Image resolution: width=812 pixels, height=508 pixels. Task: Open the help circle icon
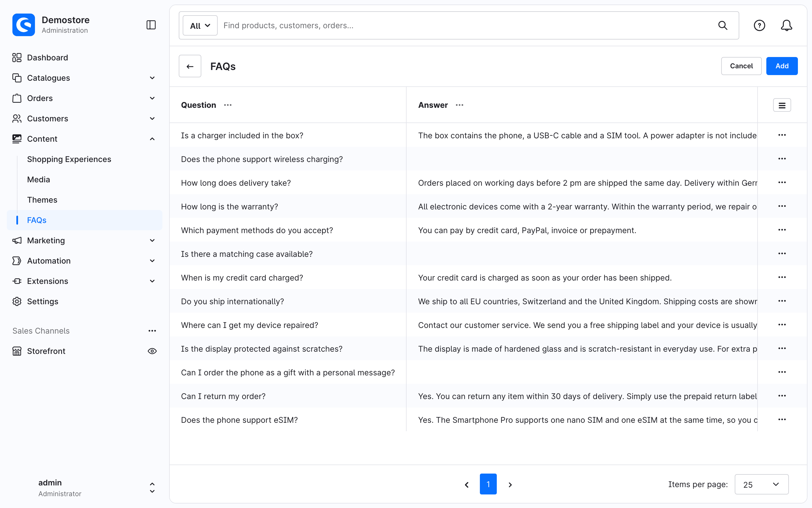pyautogui.click(x=759, y=25)
